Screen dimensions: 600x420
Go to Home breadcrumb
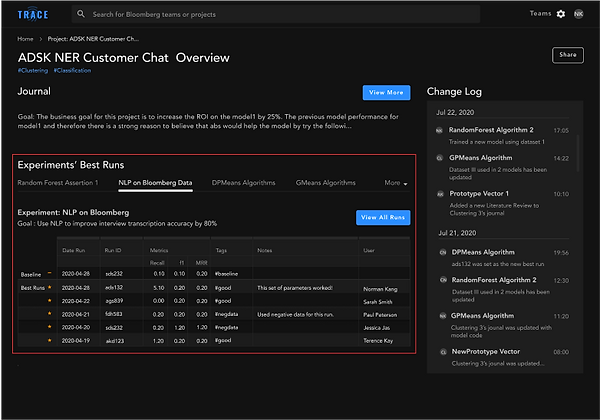tap(25, 39)
